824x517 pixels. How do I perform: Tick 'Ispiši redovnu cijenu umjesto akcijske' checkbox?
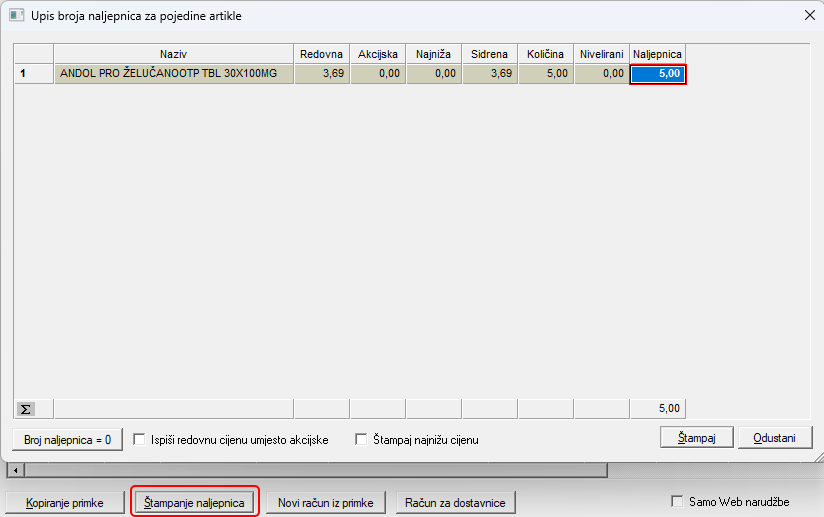(x=139, y=439)
